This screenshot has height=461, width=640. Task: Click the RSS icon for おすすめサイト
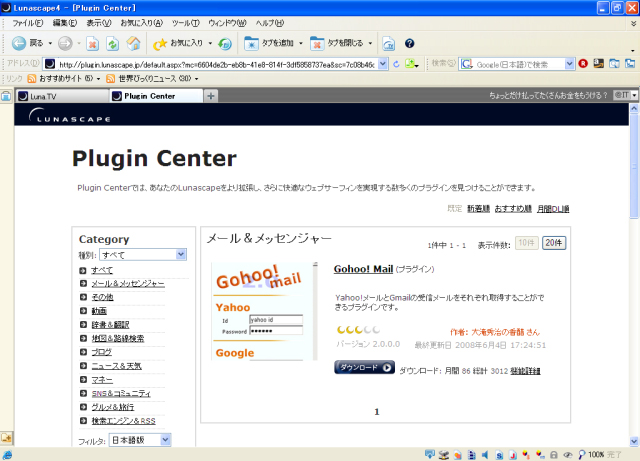32,78
